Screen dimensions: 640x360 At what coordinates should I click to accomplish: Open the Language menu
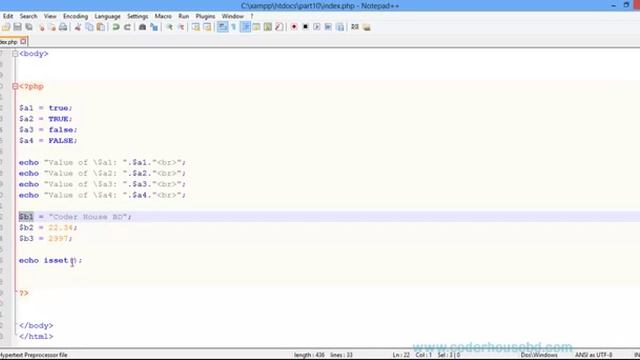(107, 16)
